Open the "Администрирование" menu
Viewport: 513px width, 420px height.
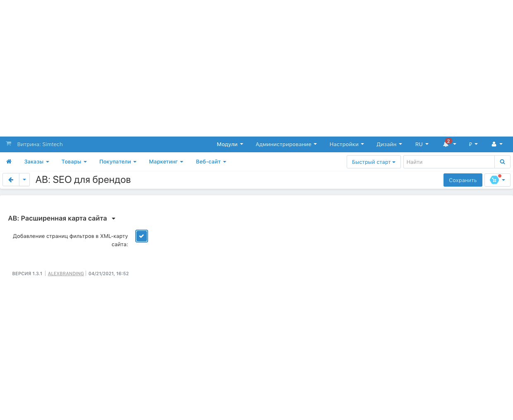286,144
